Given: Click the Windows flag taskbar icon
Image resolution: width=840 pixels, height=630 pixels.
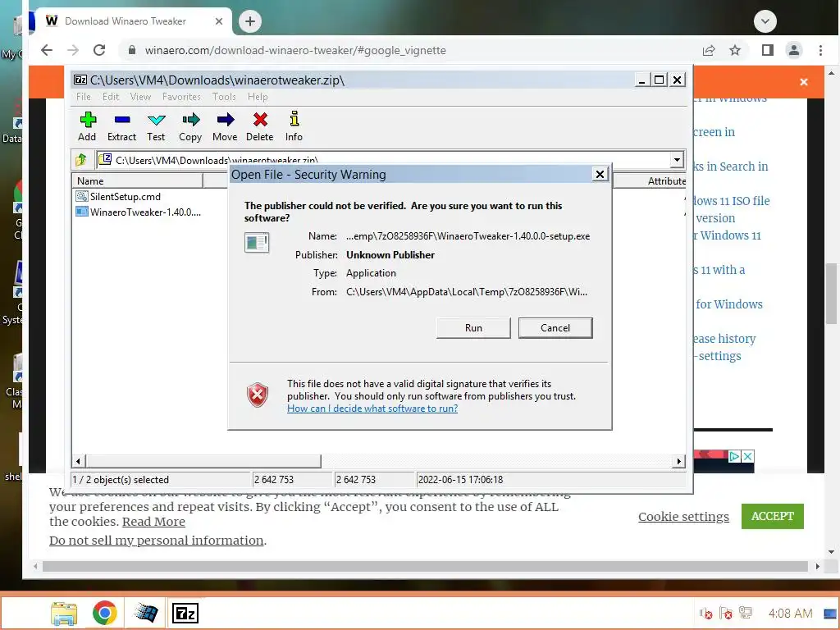Looking at the screenshot, I should 146,614.
